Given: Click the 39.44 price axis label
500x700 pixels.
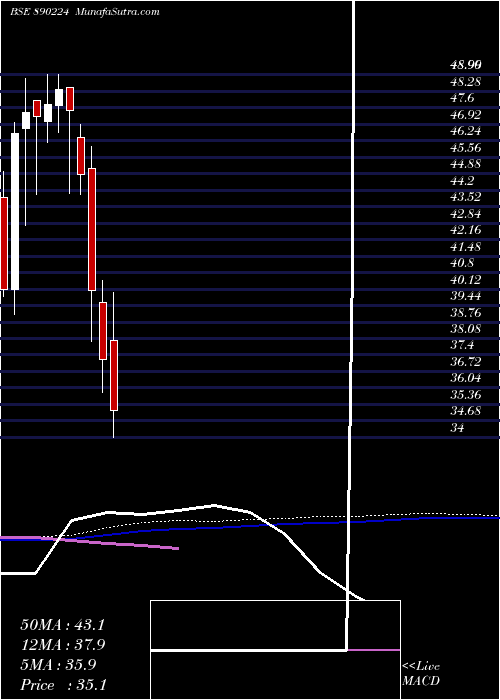Looking at the screenshot, I should tap(466, 296).
